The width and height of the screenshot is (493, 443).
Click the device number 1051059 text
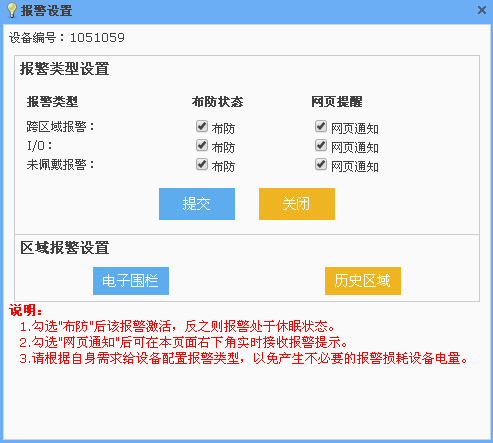tap(97, 38)
